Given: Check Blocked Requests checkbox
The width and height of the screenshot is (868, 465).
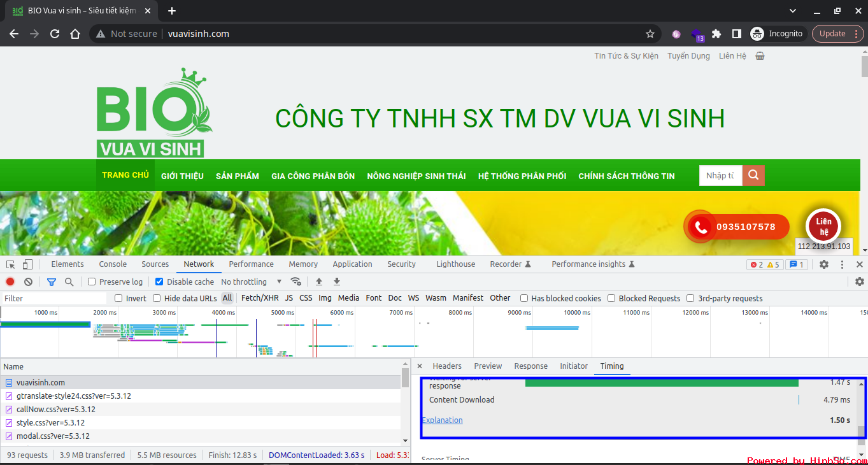Looking at the screenshot, I should (x=611, y=298).
